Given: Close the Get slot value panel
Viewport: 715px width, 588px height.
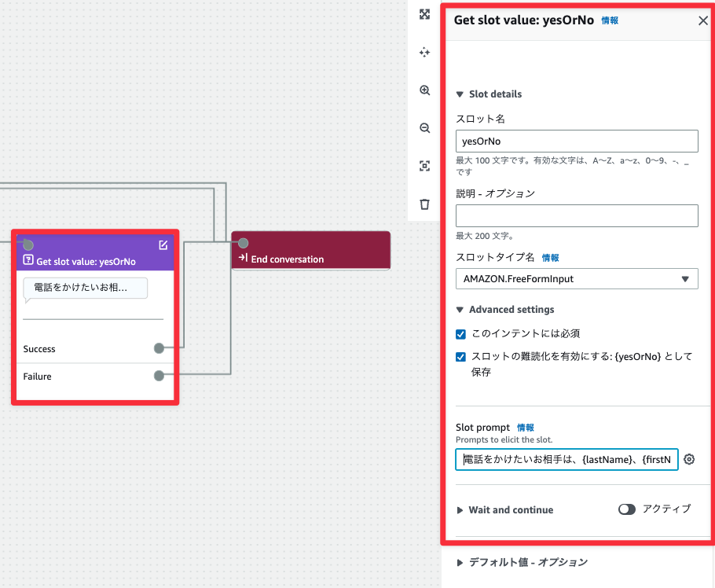Looking at the screenshot, I should click(x=702, y=20).
